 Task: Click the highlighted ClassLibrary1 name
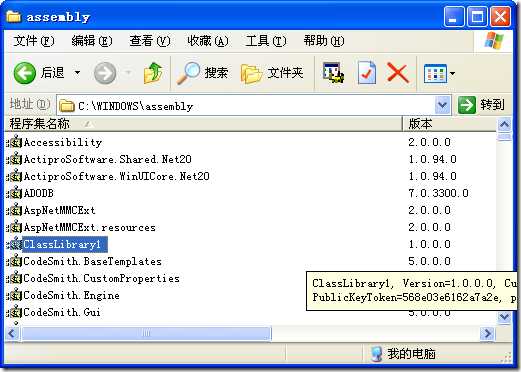tap(65, 244)
